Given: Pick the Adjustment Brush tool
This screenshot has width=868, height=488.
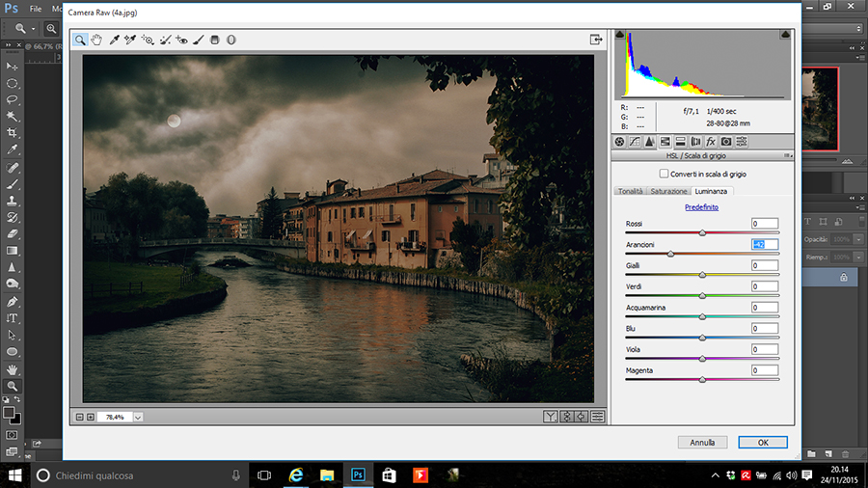Looking at the screenshot, I should click(198, 40).
